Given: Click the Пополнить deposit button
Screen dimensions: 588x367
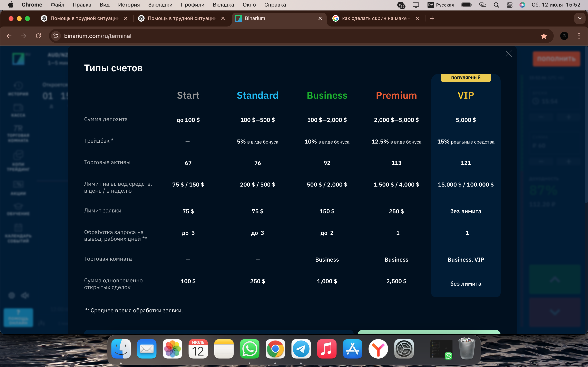Looking at the screenshot, I should pyautogui.click(x=556, y=59).
